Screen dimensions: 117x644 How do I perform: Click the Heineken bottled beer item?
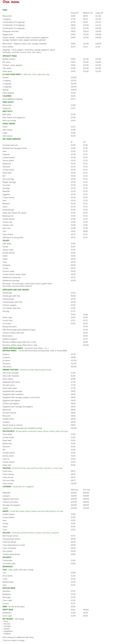pyautogui.click(x=7, y=591)
